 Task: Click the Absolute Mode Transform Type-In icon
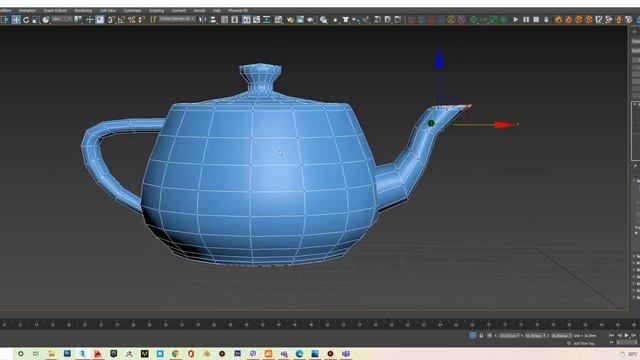pyautogui.click(x=490, y=336)
